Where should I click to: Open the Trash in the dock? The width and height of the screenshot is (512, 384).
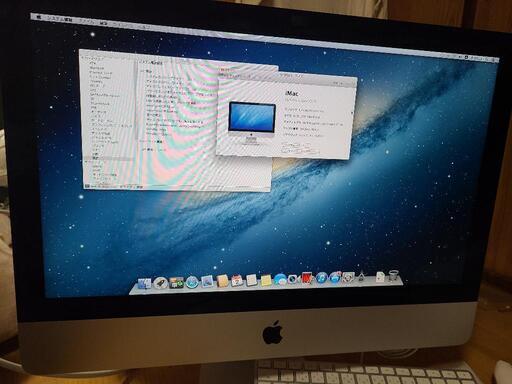pos(393,276)
